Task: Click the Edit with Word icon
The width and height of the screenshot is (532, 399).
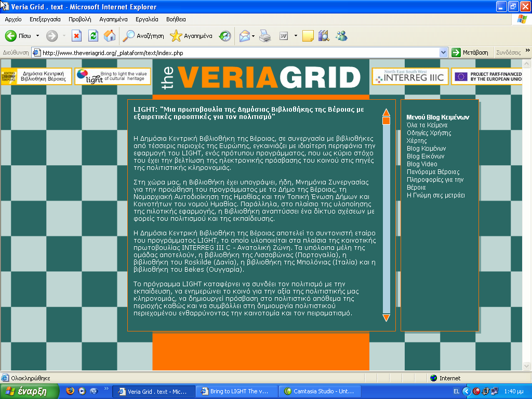Action: (284, 36)
